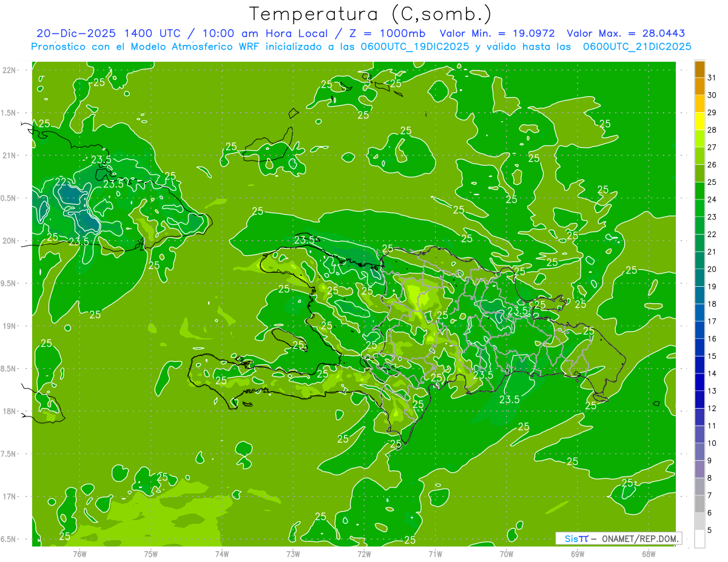Click the '5' value on the color scale
728x562 pixels.
710,531
